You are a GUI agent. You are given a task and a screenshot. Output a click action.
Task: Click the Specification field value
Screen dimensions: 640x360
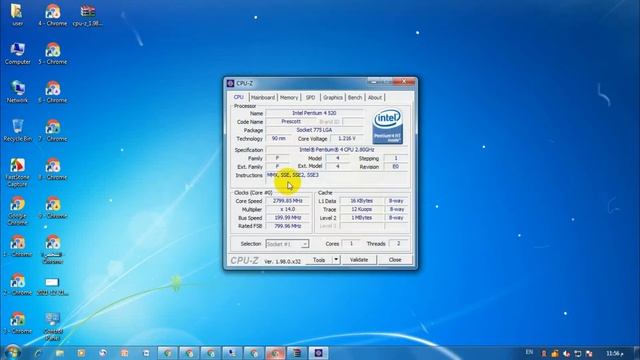coord(337,150)
